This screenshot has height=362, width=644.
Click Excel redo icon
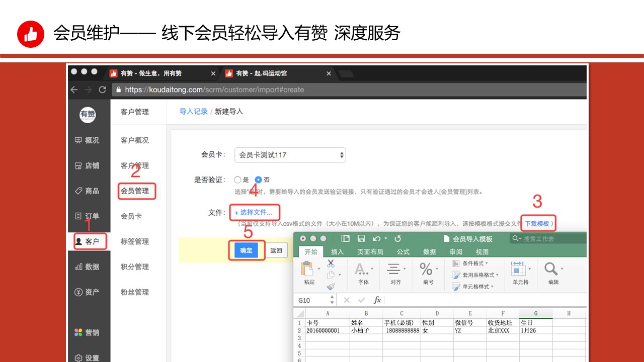point(397,239)
